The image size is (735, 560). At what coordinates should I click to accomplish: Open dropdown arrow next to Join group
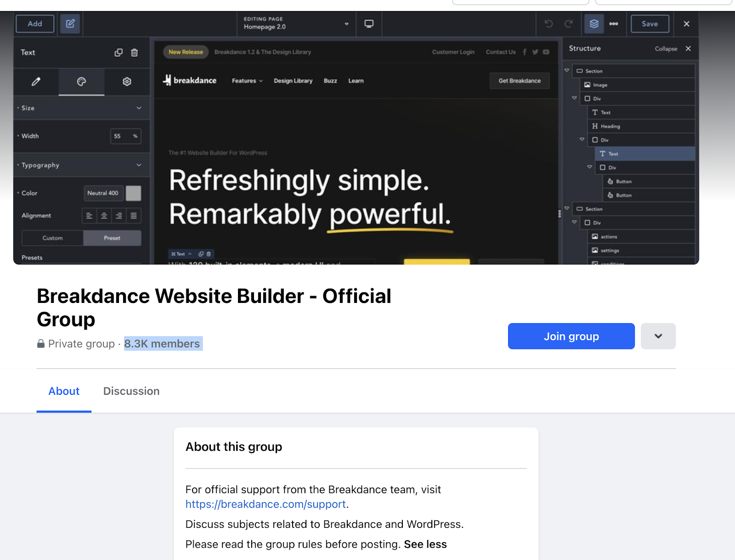tap(658, 336)
